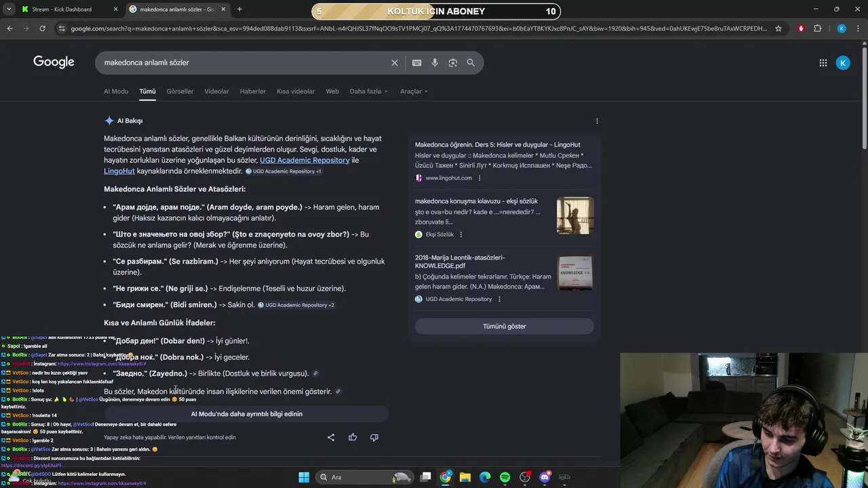Viewport: 868px width, 488px height.
Task: Give thumbs up to AI overview
Action: [x=353, y=437]
